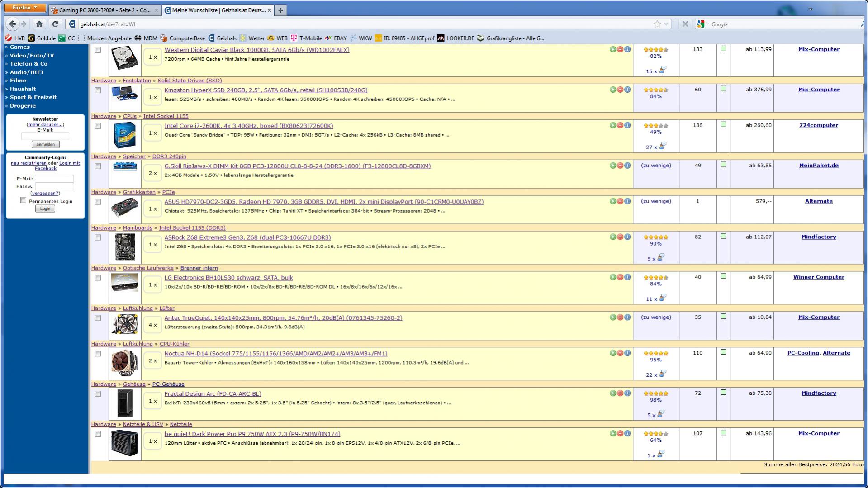868x488 pixels.
Task: Open the 27 x user reviews icon for Intel Core i7
Action: click(662, 146)
